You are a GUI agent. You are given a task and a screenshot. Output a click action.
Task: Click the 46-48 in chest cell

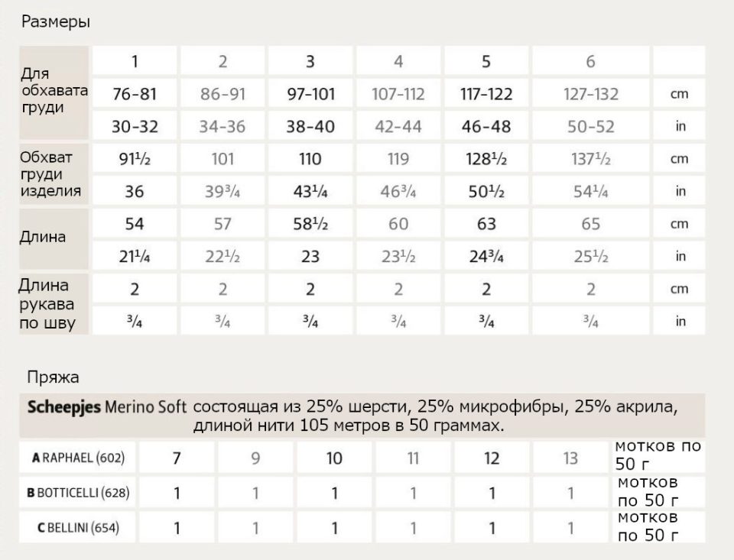click(486, 126)
